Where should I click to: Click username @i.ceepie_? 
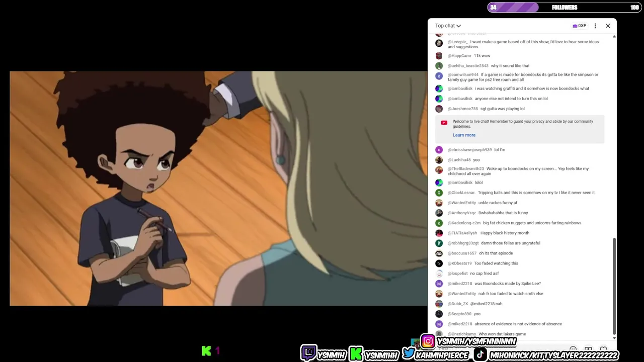coord(458,42)
